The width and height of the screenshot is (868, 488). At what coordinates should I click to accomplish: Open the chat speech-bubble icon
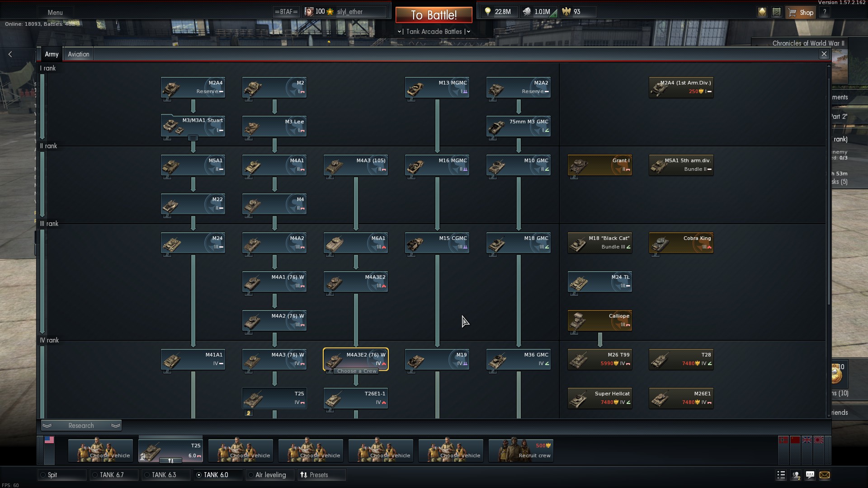(x=810, y=475)
